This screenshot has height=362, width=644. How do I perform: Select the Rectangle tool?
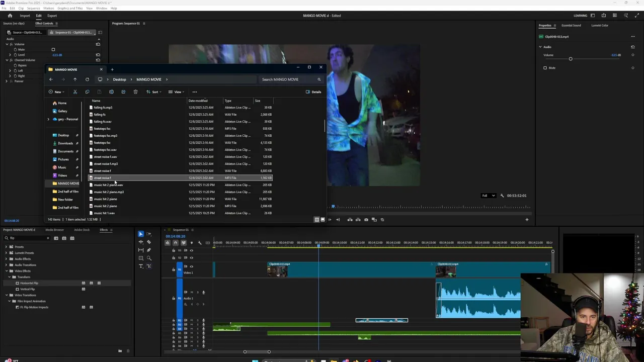click(x=141, y=258)
